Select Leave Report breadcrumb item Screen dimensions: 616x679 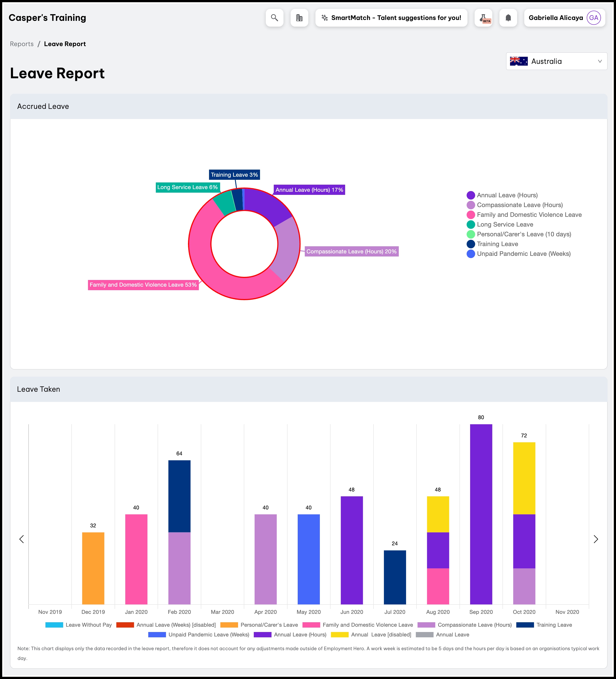65,44
